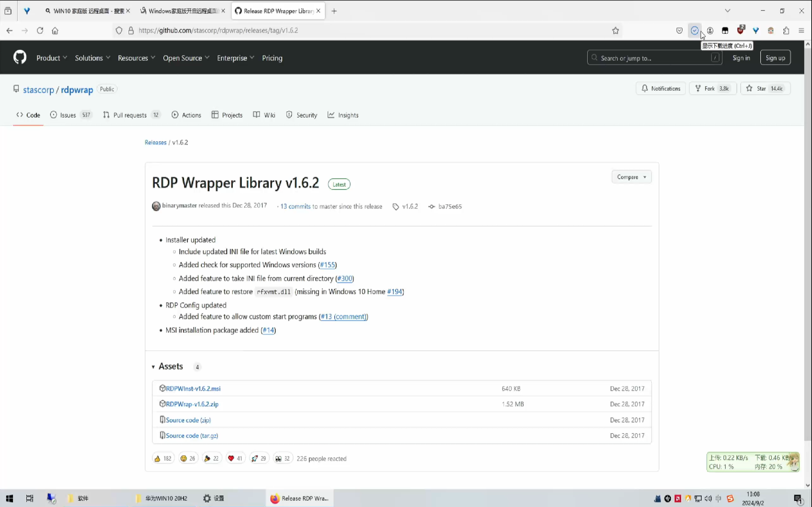
Task: Open the tab list chevron dropdown
Action: [x=727, y=10]
